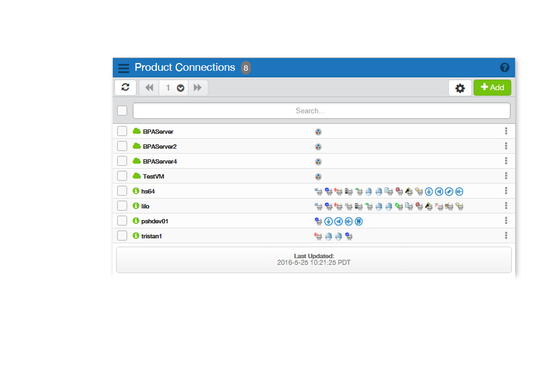Open the three-dot menu for BPAServer4
Image resolution: width=556 pixels, height=392 pixels.
click(x=506, y=161)
